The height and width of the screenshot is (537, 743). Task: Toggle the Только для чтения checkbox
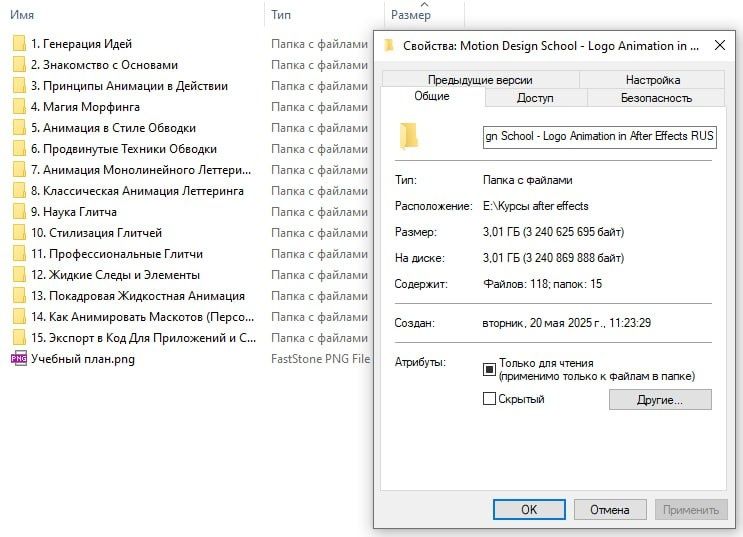(489, 369)
